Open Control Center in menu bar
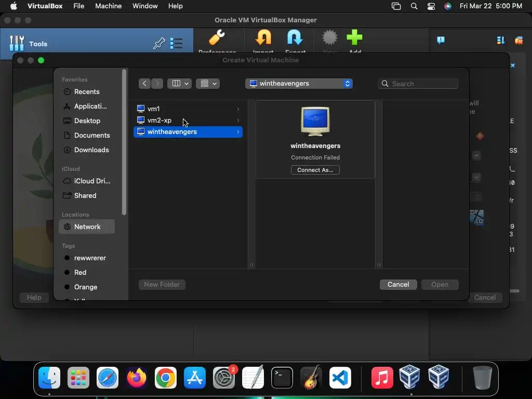Image resolution: width=532 pixels, height=399 pixels. coord(431,6)
